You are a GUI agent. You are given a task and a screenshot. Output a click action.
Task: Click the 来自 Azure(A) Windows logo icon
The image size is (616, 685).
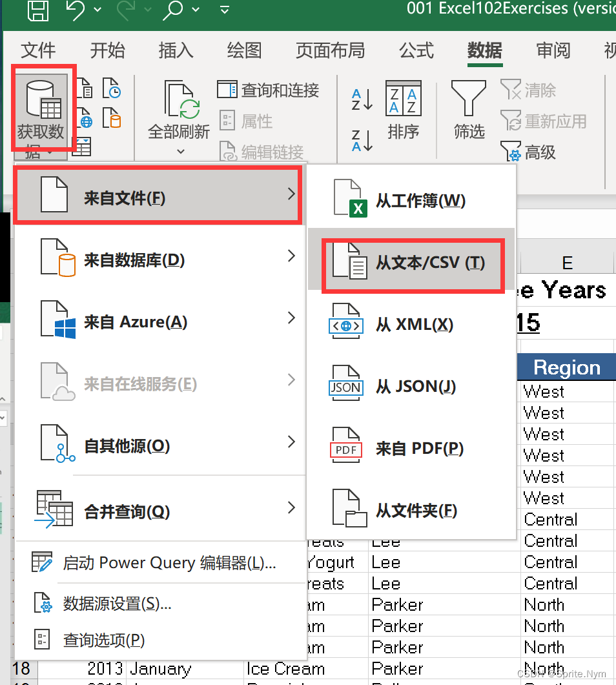[65, 328]
